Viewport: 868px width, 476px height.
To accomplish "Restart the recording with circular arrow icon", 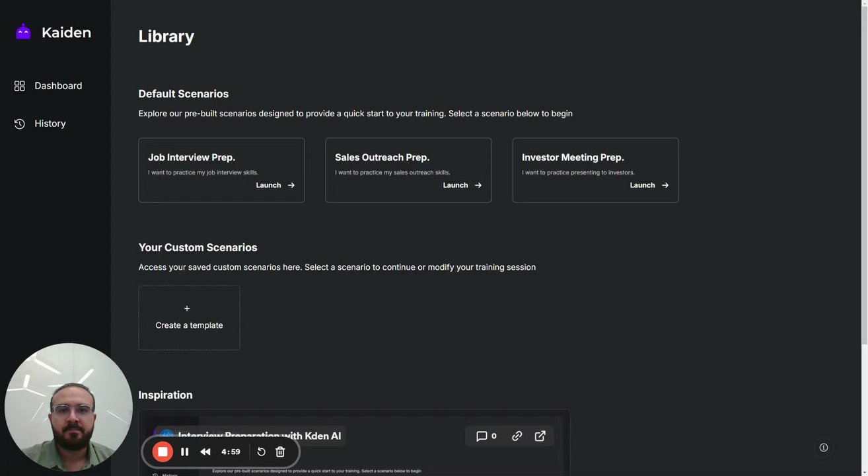I will (x=261, y=452).
